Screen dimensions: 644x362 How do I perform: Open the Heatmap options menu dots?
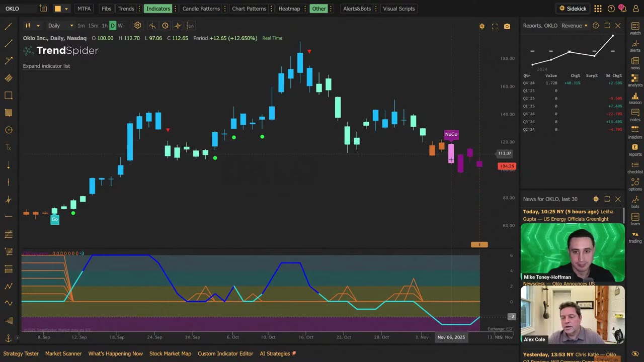click(305, 9)
